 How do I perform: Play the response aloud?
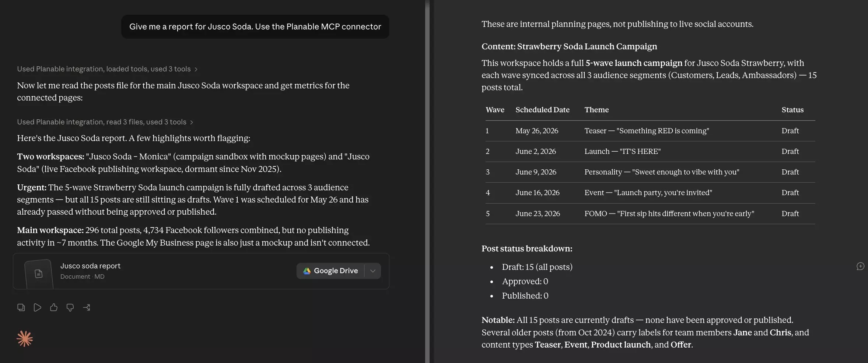tap(37, 307)
